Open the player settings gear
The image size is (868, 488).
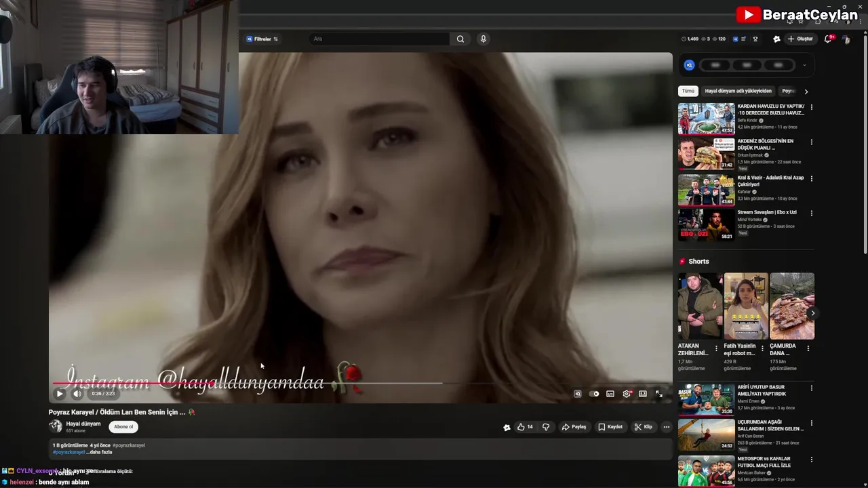pyautogui.click(x=627, y=394)
